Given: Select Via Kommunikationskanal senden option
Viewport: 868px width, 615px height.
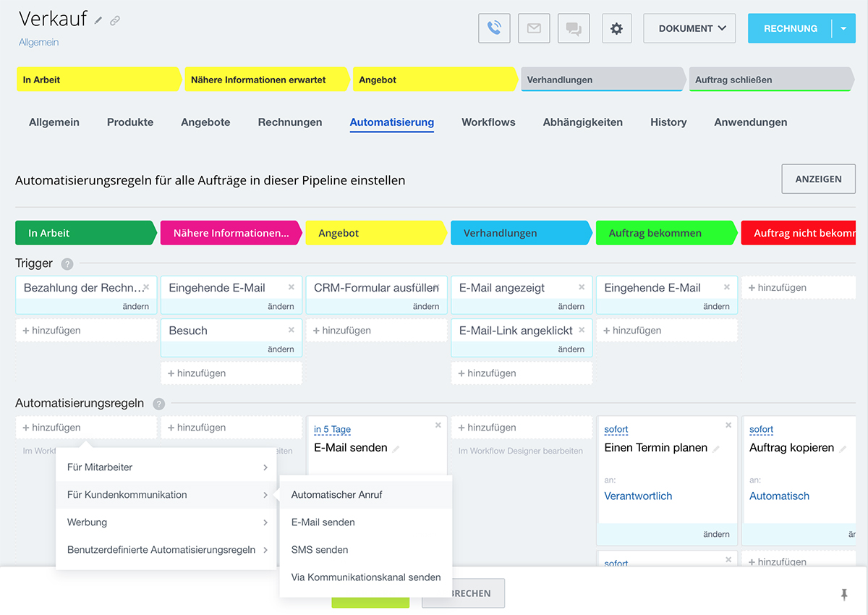Looking at the screenshot, I should pos(366,577).
